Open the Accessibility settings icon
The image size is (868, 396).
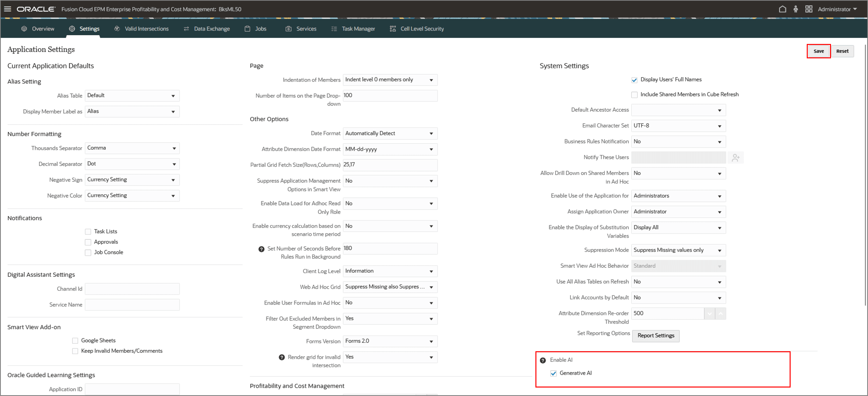coord(796,9)
